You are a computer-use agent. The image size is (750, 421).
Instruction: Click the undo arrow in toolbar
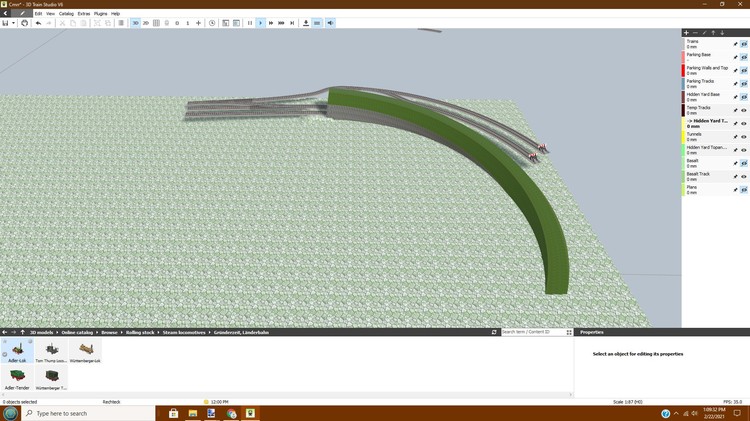(x=38, y=23)
